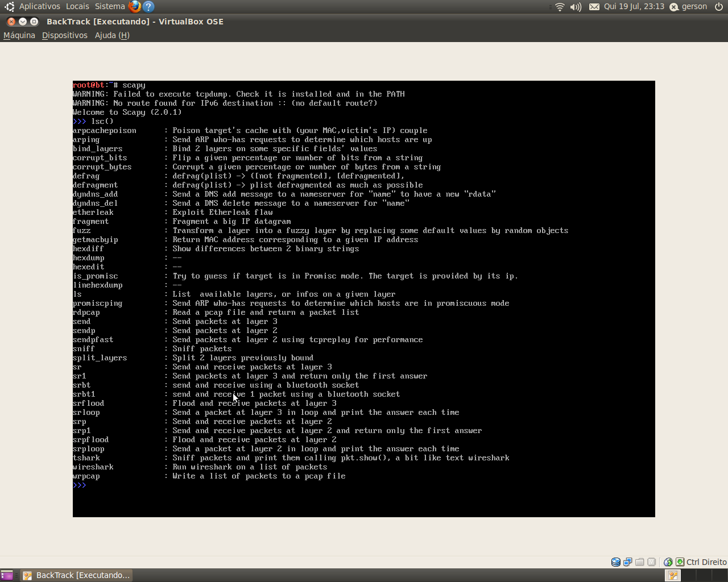Click the show desktop icon on bottom panel
This screenshot has height=582, width=728.
click(7, 575)
